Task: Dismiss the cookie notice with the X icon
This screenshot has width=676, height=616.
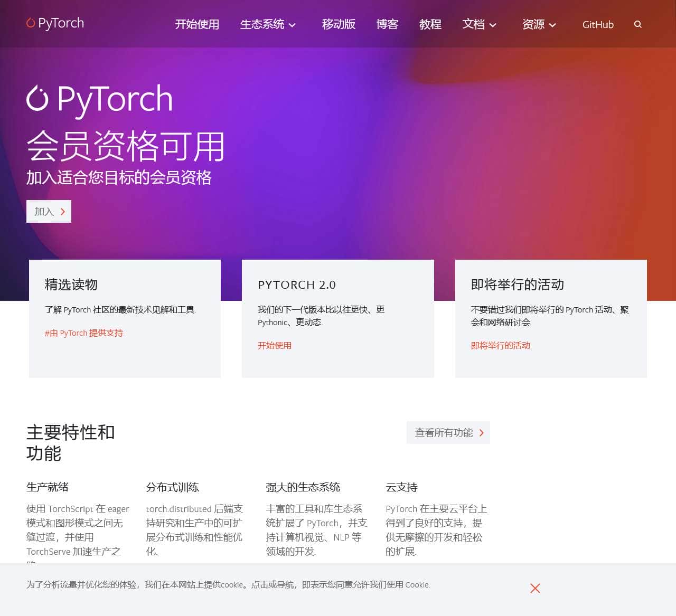Action: point(535,588)
